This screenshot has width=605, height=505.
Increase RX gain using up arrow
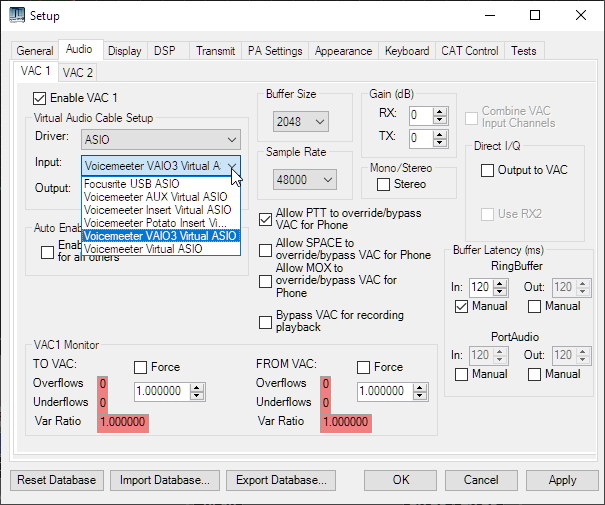tap(441, 110)
